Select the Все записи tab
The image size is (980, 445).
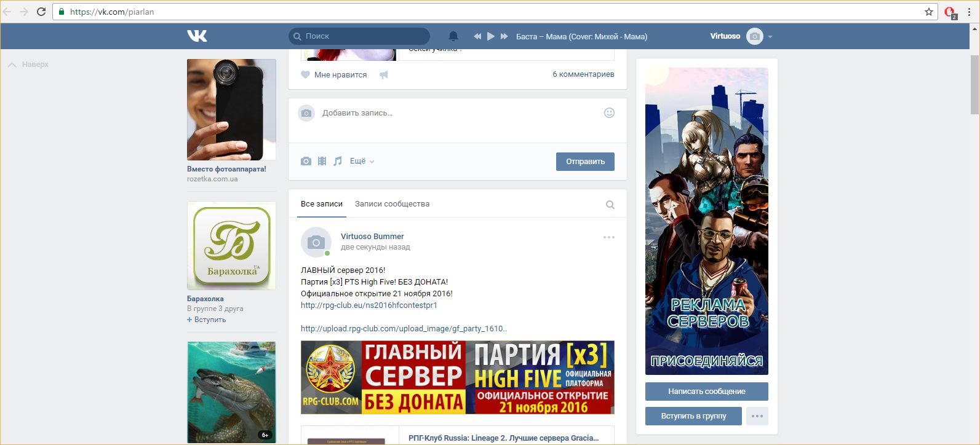pos(321,204)
